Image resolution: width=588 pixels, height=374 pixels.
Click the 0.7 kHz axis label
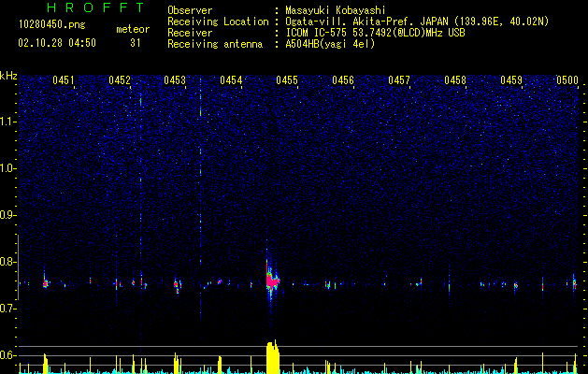coord(7,309)
